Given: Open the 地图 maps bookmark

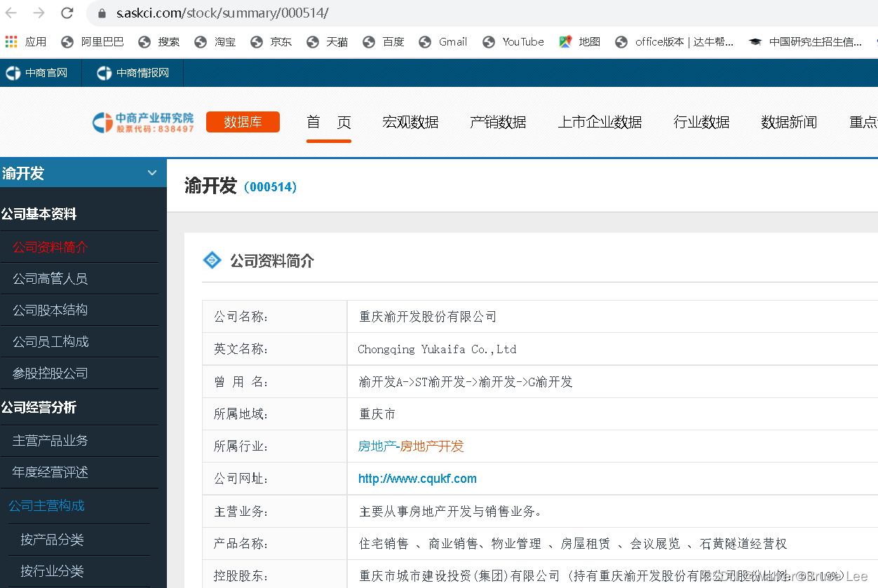Looking at the screenshot, I should pos(580,42).
